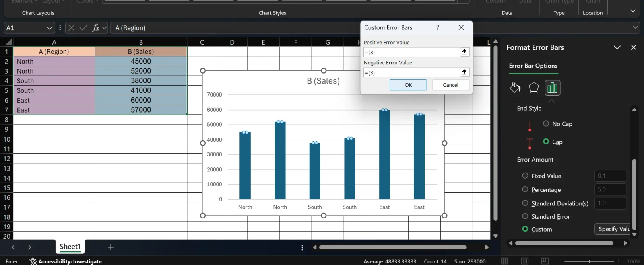Click the Positive Error Value range selector arrow
Viewport: 644px width, 265px height.
(464, 52)
